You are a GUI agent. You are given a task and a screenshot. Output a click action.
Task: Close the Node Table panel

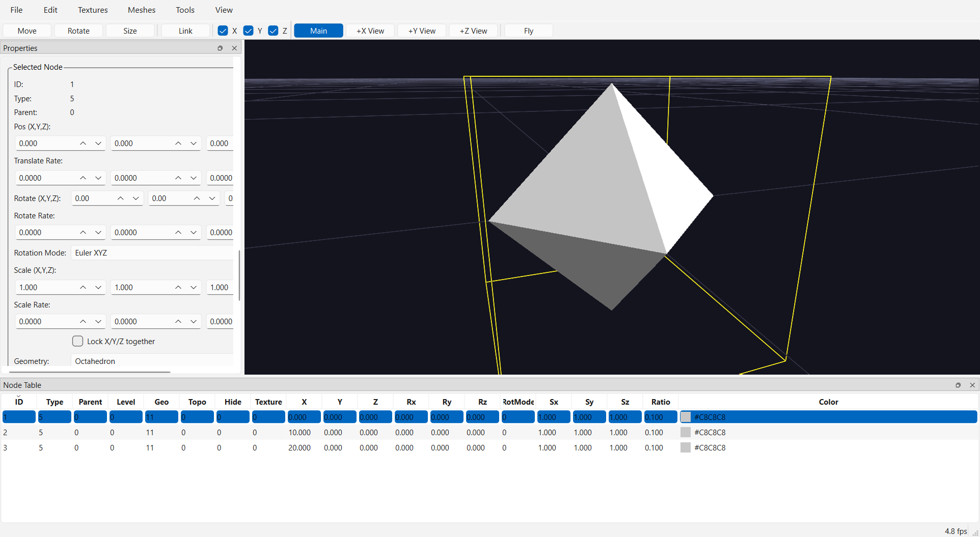click(x=972, y=385)
